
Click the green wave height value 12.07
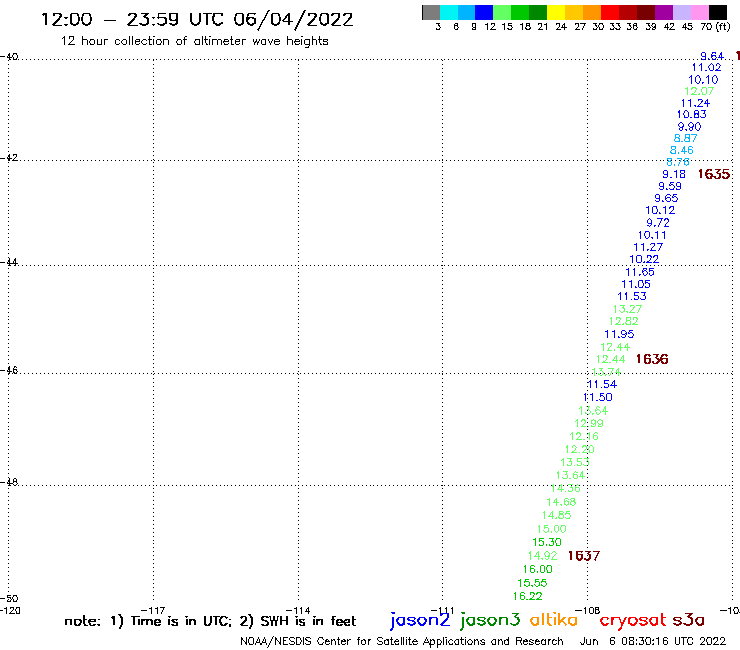click(x=699, y=91)
